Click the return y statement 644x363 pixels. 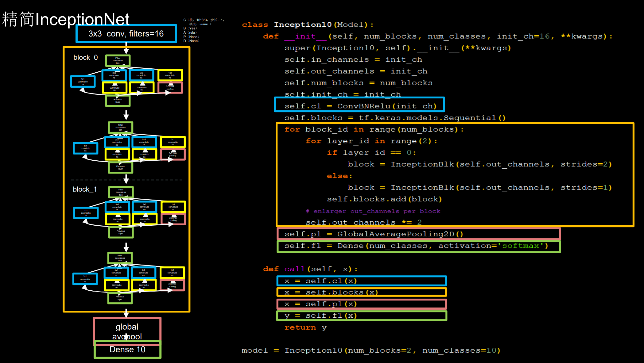[305, 327]
